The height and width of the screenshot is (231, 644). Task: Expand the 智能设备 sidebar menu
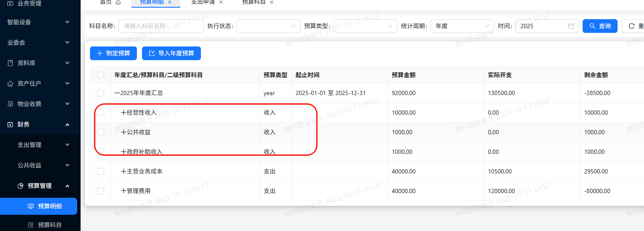pos(40,22)
